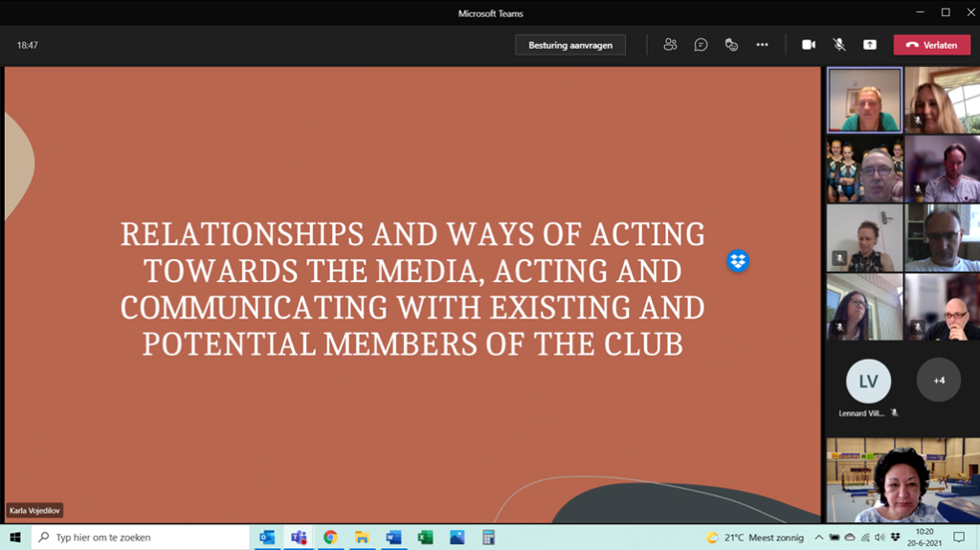Open the Photos app from the taskbar

457,537
